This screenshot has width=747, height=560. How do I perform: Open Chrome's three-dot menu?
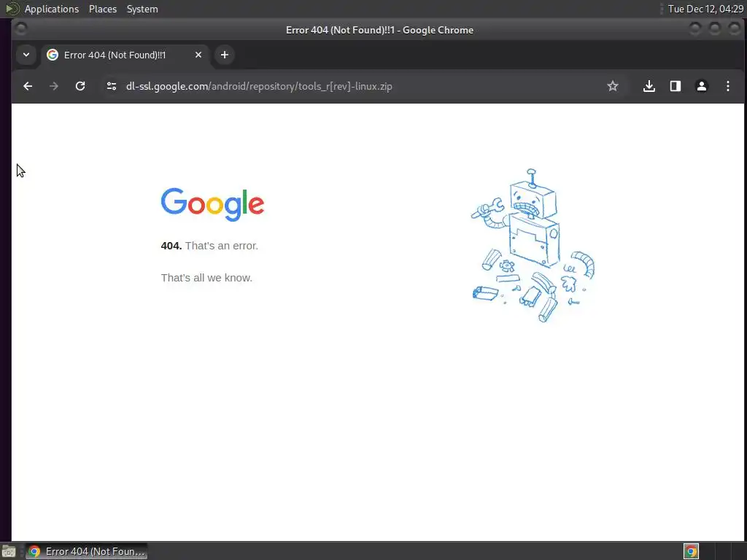coord(727,86)
